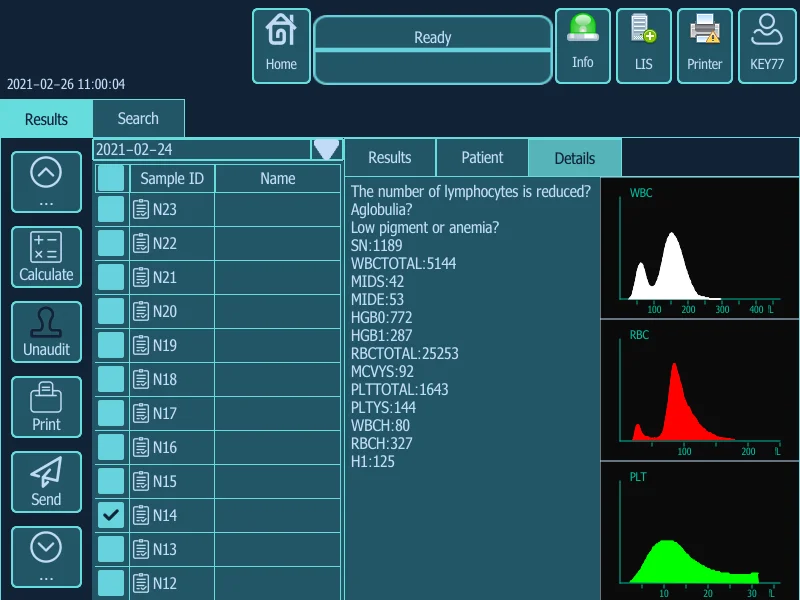Screen dimensions: 800x600
Task: Open the report icon for N15
Action: click(141, 481)
